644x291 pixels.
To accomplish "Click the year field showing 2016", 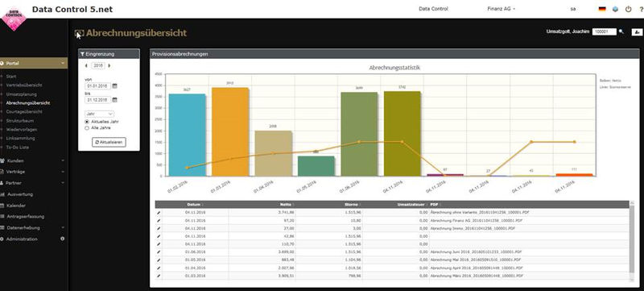I will coord(97,65).
